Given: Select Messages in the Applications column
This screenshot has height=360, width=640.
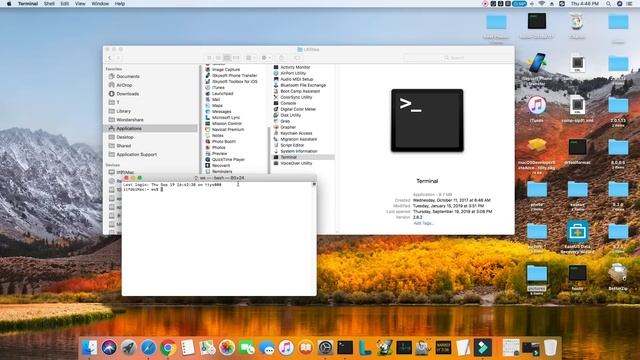Looking at the screenshot, I should (x=221, y=111).
